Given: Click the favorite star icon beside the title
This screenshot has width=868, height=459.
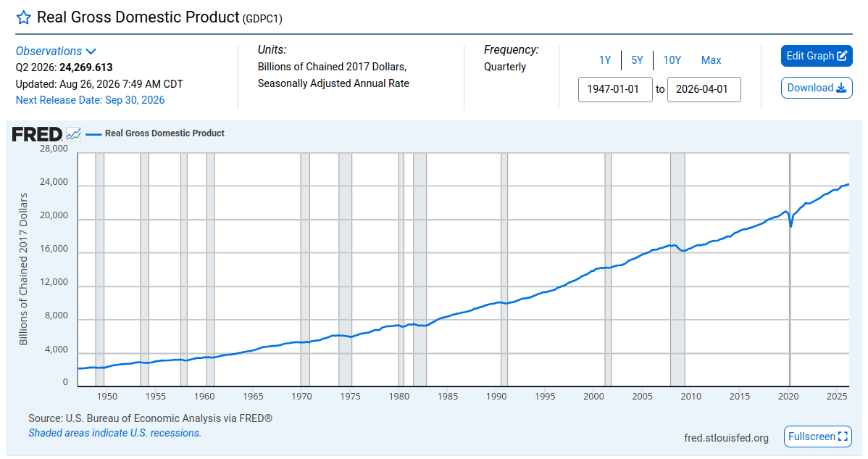Looking at the screenshot, I should click(x=23, y=17).
